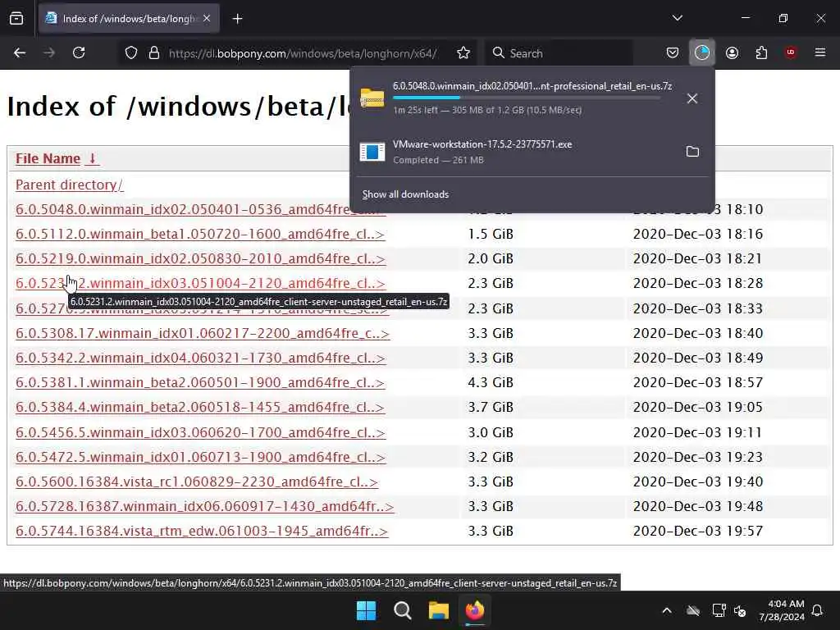Image resolution: width=840 pixels, height=630 pixels.
Task: Click the forward navigation arrow
Action: pos(49,52)
